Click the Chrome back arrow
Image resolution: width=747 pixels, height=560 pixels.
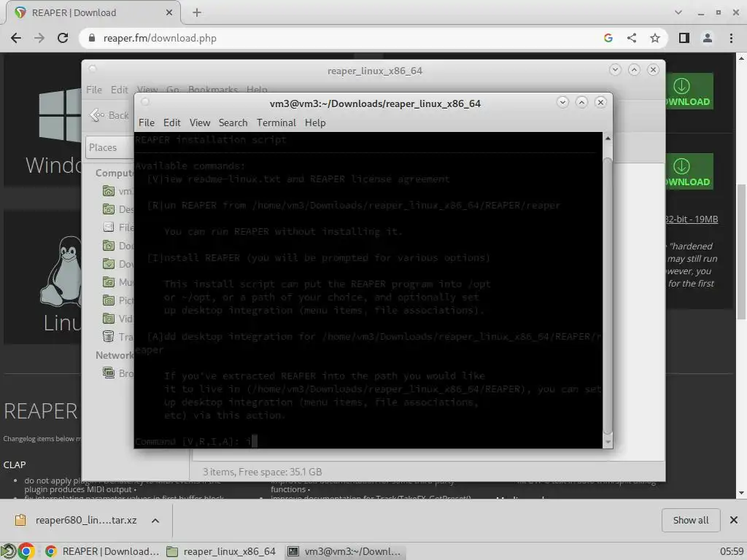click(x=16, y=38)
